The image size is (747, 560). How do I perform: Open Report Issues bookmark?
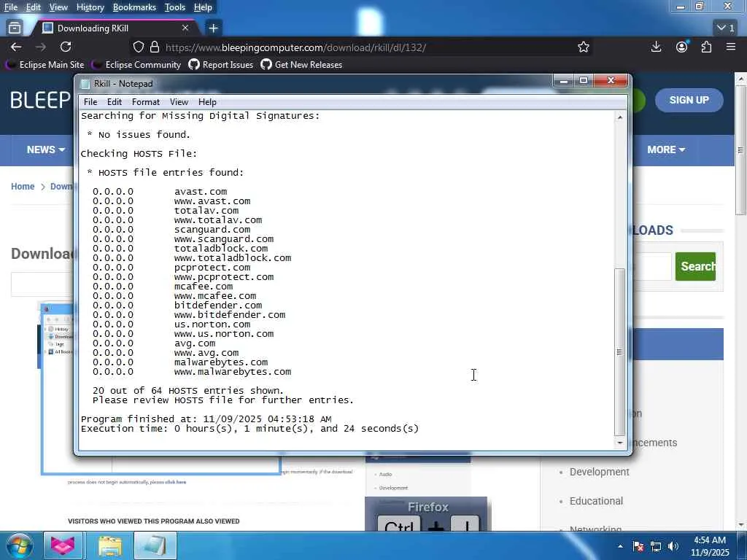(x=221, y=65)
